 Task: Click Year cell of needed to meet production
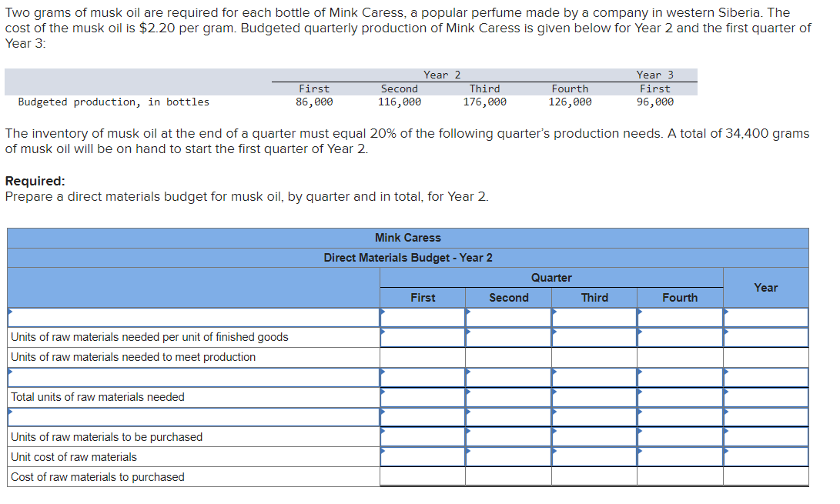coord(766,357)
